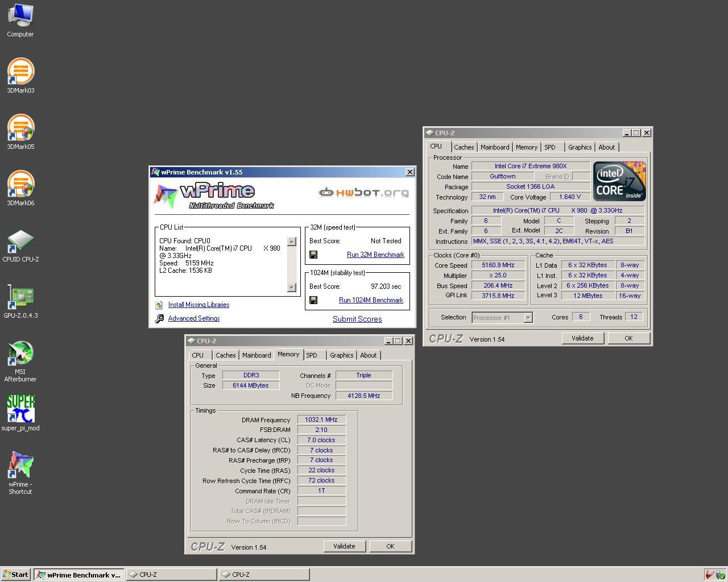Click the Code Name Gulftown field

pyautogui.click(x=502, y=177)
